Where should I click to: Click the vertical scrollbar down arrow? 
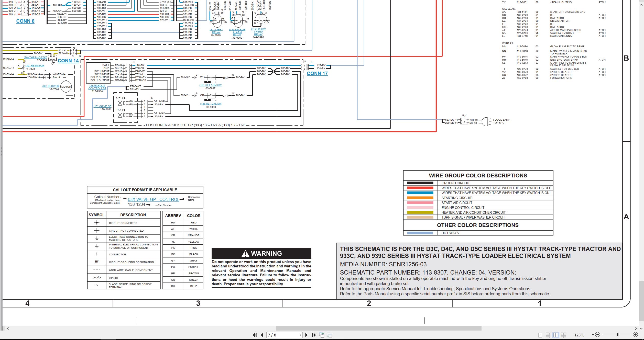point(641,328)
